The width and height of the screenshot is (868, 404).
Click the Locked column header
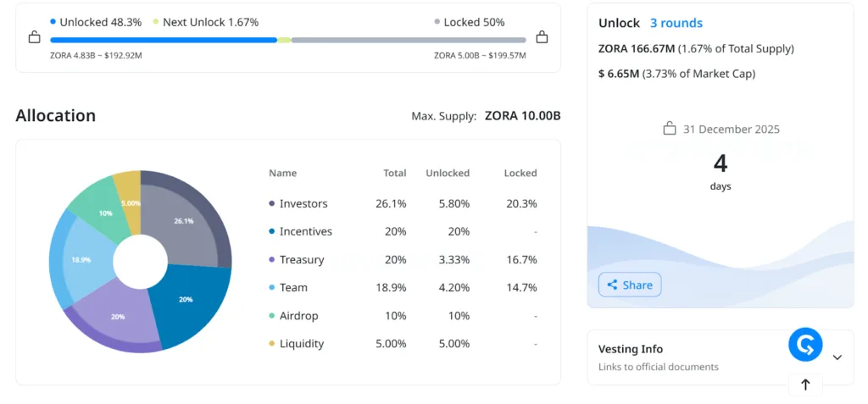pos(520,174)
